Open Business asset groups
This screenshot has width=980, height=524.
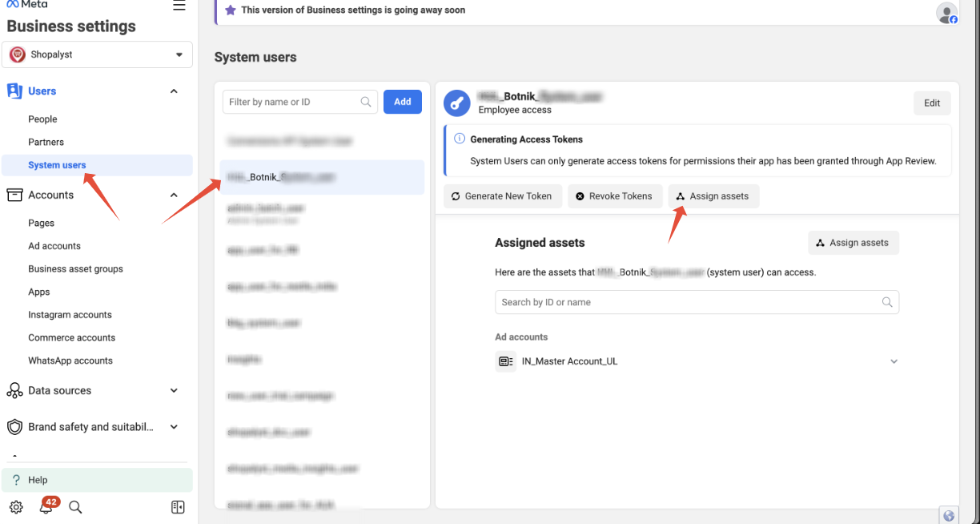(x=75, y=269)
